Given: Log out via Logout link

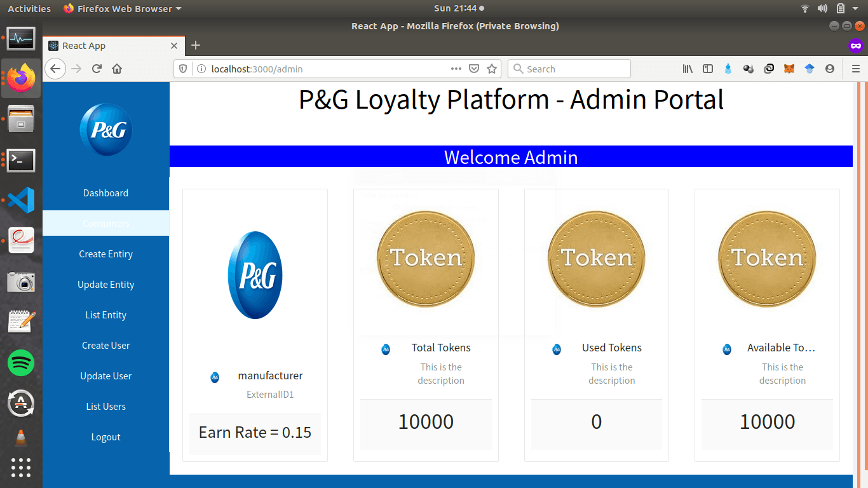Looking at the screenshot, I should pos(105,437).
